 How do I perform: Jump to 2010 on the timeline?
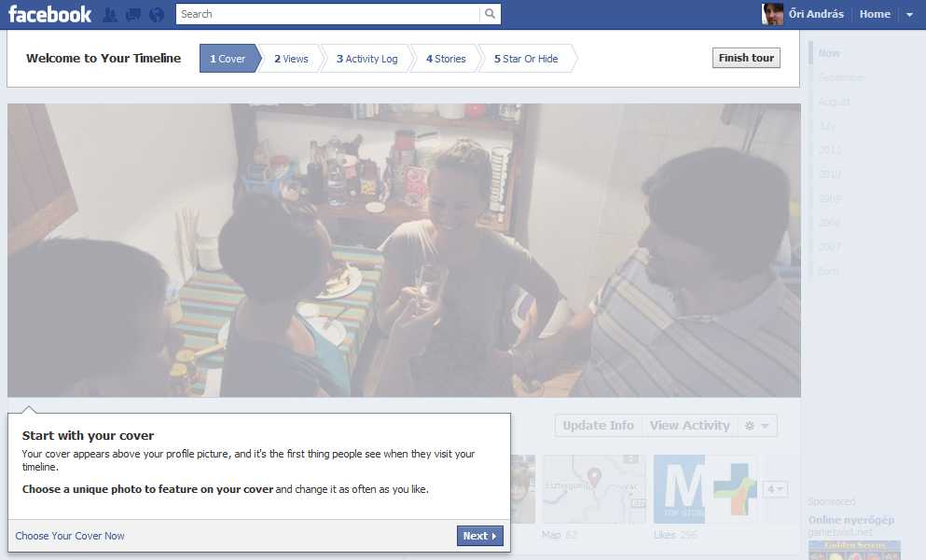coord(829,174)
